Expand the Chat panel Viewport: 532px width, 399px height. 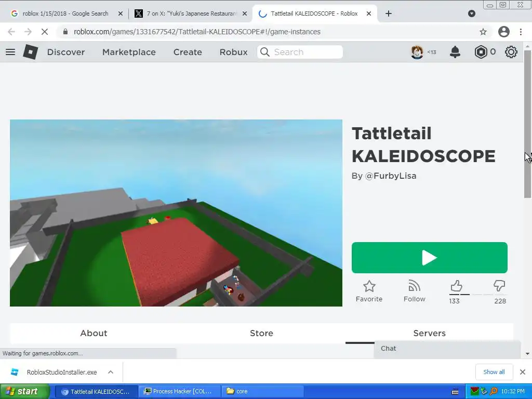(x=447, y=349)
